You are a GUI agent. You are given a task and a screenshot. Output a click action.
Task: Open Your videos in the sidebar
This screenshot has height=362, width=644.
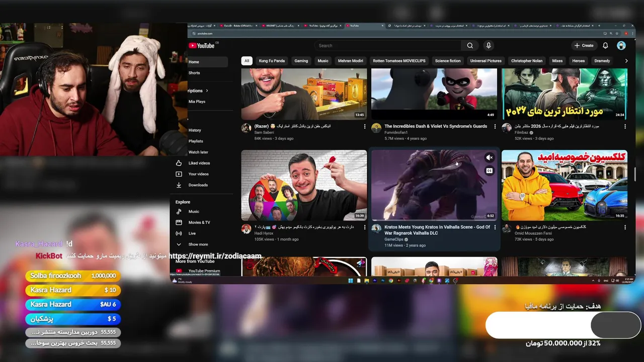(x=199, y=174)
